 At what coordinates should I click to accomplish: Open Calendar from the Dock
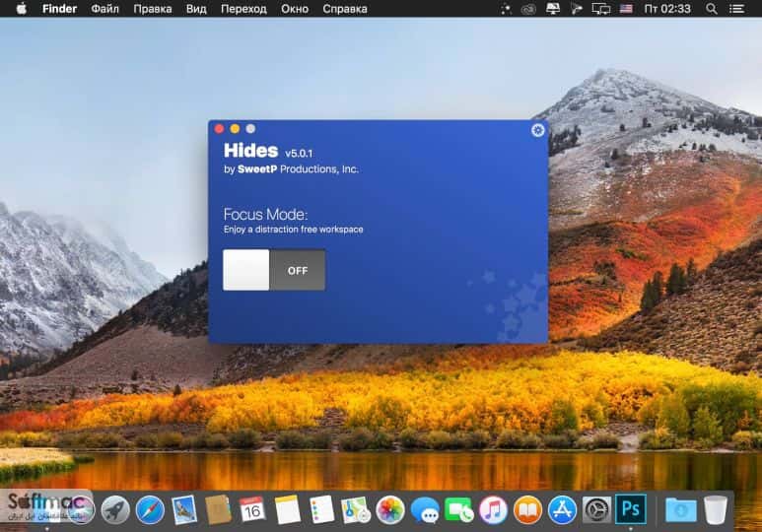click(x=252, y=509)
